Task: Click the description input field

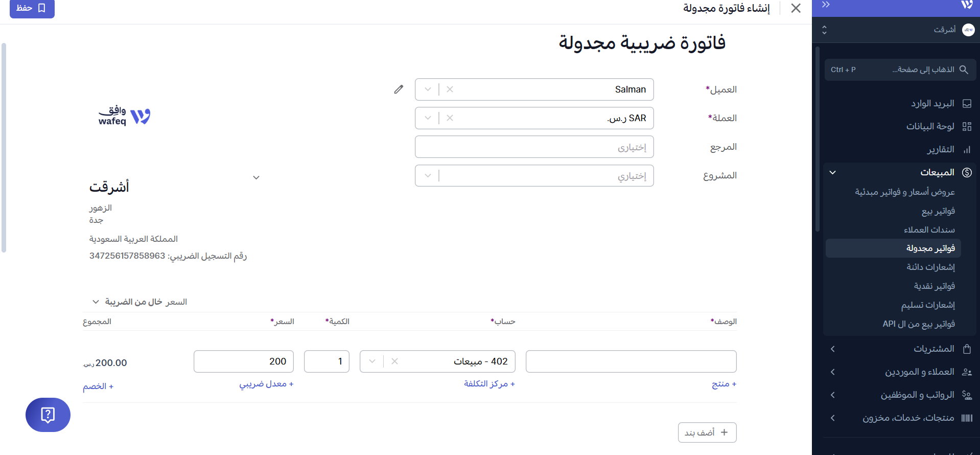Action: (631, 361)
